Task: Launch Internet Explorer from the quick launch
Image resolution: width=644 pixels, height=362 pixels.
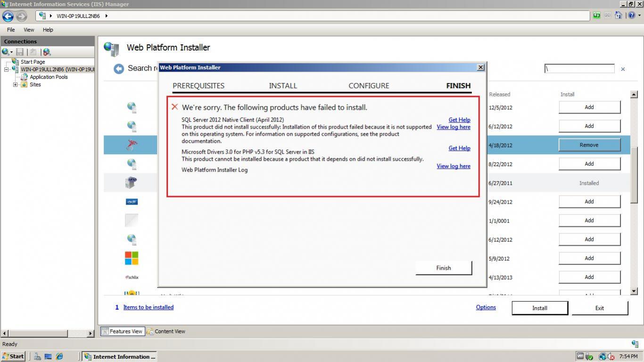Action: [x=59, y=356]
